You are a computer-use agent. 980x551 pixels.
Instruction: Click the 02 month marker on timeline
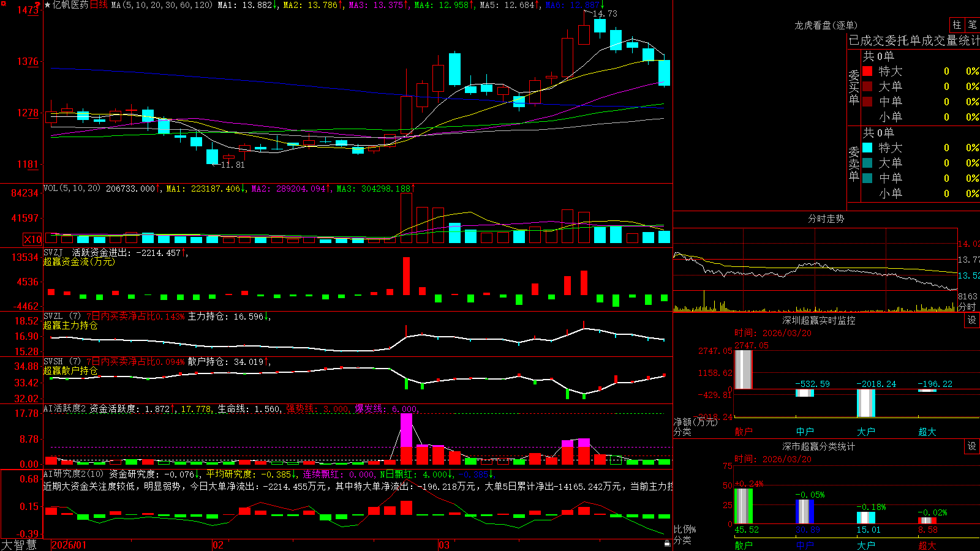pyautogui.click(x=218, y=545)
